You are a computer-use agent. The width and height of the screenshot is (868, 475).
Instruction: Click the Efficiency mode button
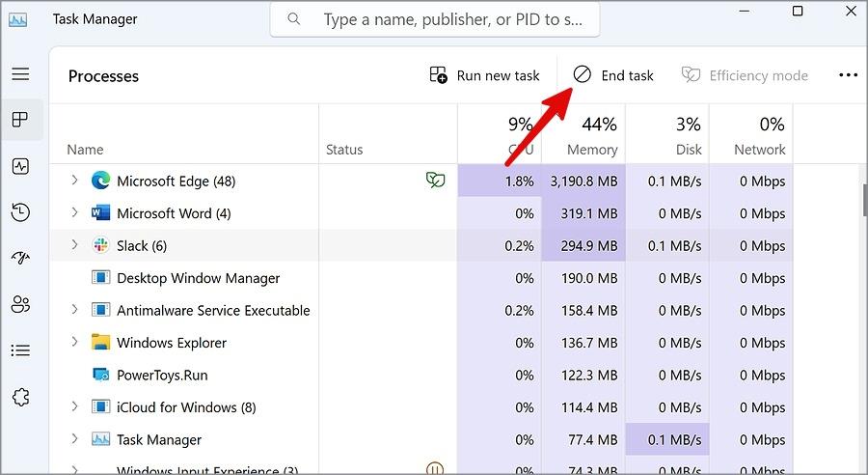(745, 75)
